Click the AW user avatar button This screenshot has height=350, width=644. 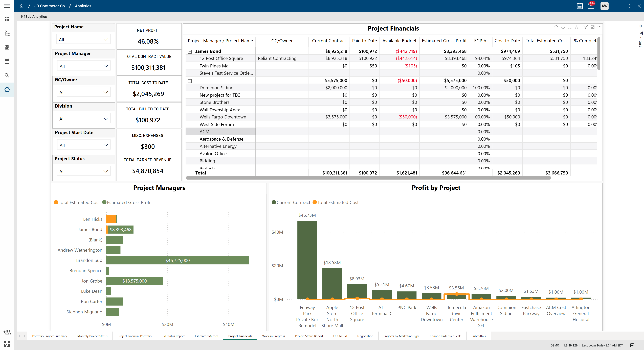coord(604,6)
